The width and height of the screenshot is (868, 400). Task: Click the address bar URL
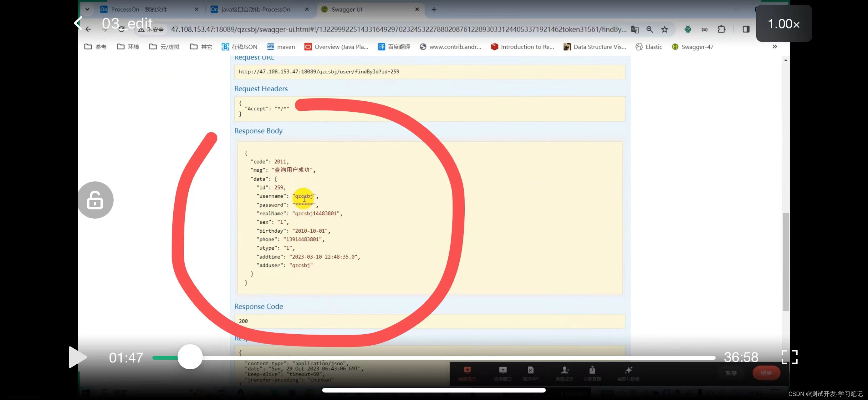tap(399, 29)
